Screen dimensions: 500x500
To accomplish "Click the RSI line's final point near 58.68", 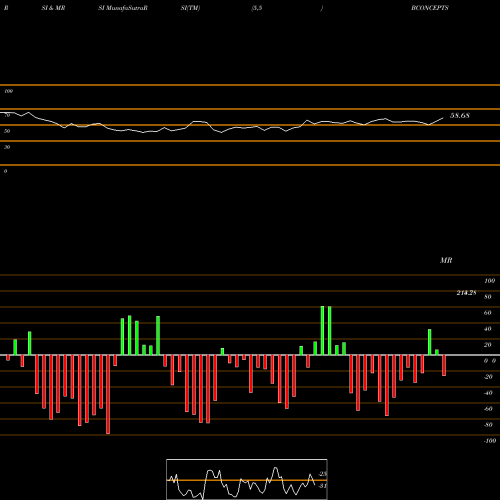I will pos(443,118).
